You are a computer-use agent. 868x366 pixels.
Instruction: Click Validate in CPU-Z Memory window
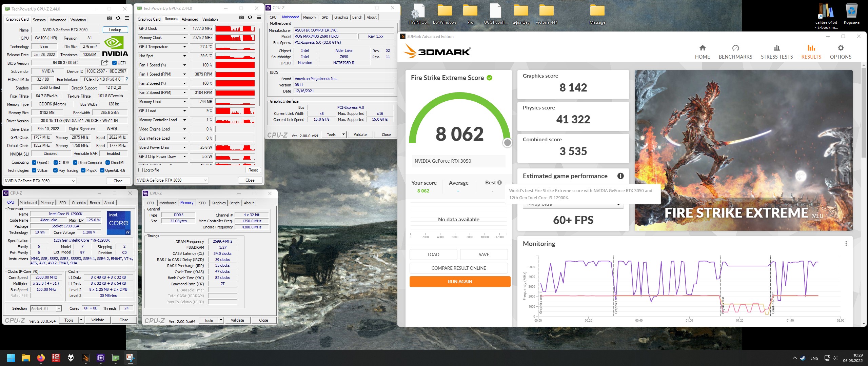pyautogui.click(x=237, y=320)
